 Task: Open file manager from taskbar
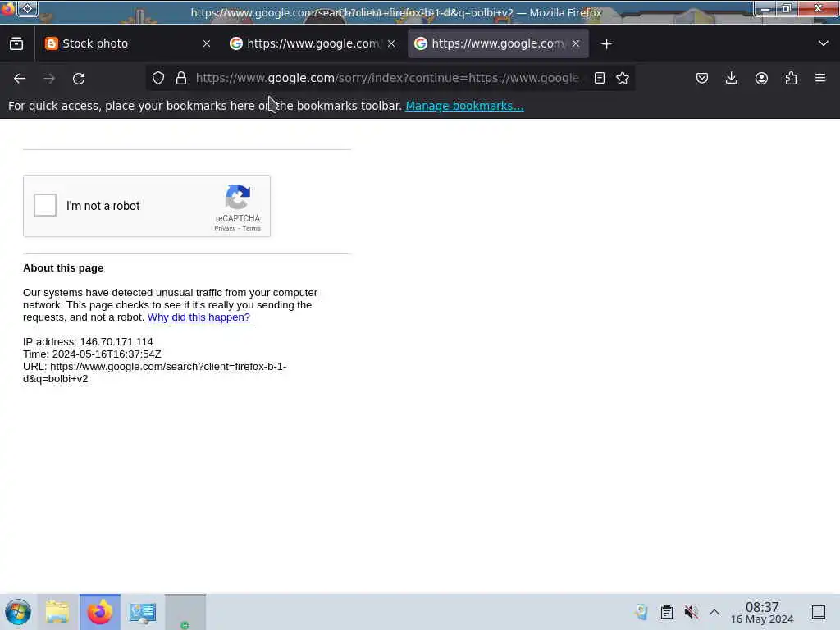point(57,612)
